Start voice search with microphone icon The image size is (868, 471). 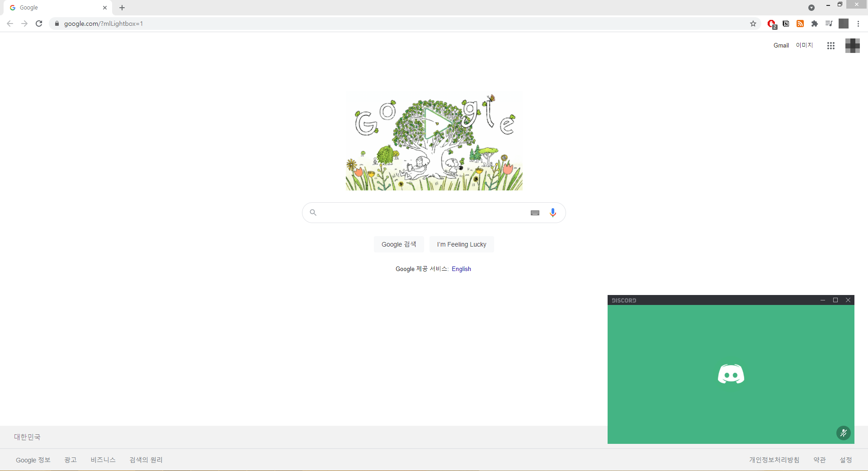click(553, 213)
